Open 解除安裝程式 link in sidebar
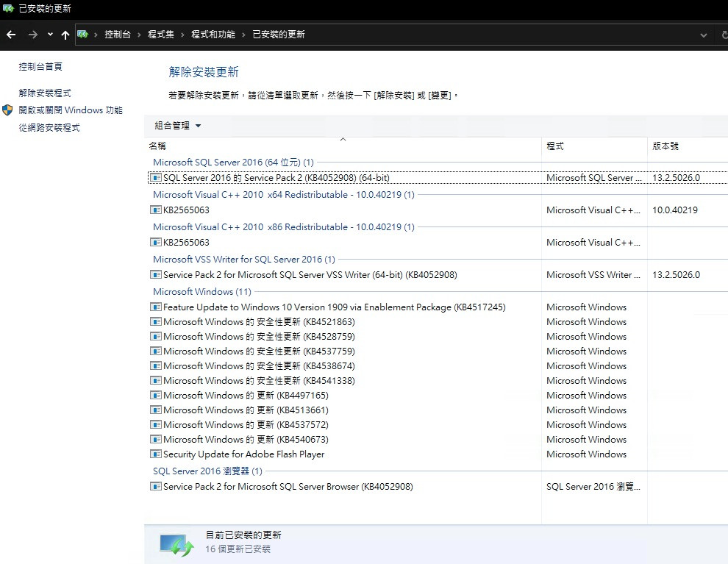 (x=45, y=93)
